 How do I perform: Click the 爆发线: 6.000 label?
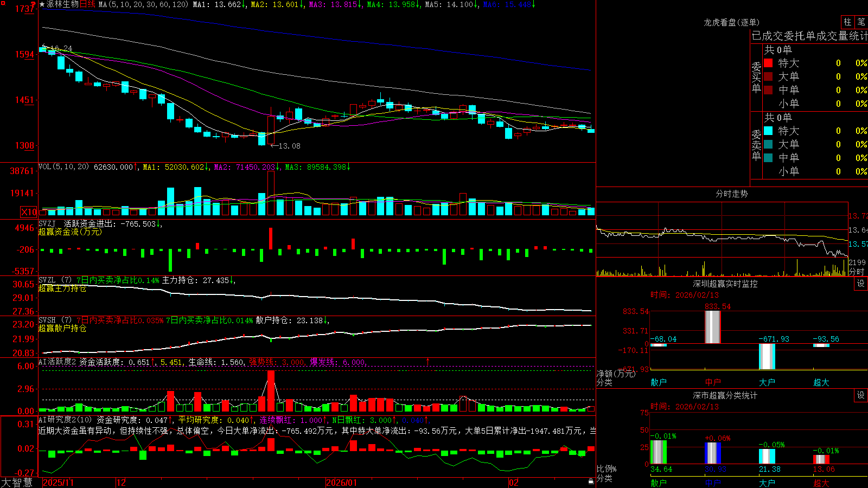tap(339, 362)
